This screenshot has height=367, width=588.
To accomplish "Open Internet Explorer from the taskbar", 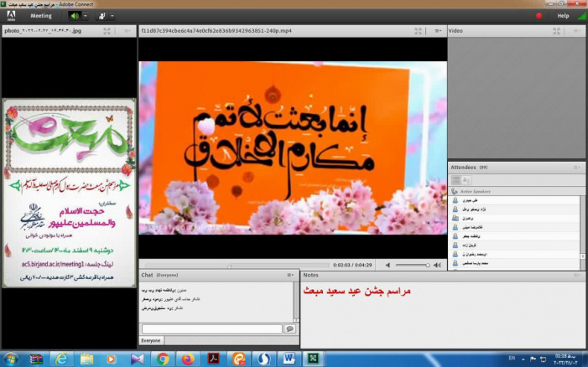I will click(x=61, y=359).
